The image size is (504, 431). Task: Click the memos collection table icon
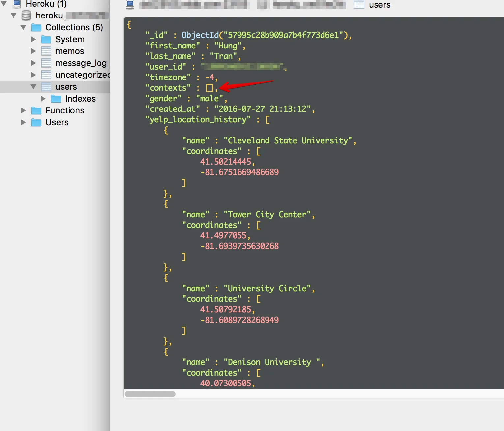[46, 51]
